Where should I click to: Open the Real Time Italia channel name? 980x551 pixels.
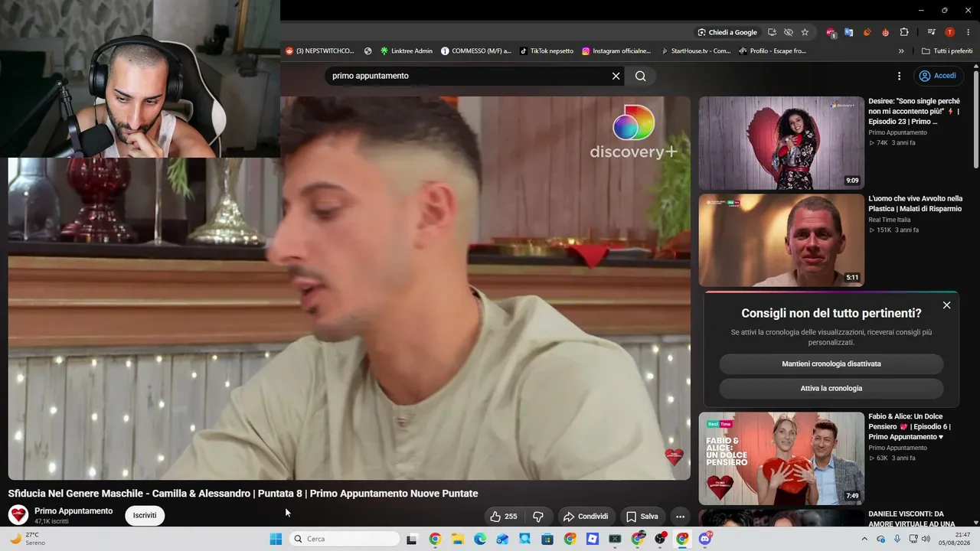pyautogui.click(x=890, y=220)
